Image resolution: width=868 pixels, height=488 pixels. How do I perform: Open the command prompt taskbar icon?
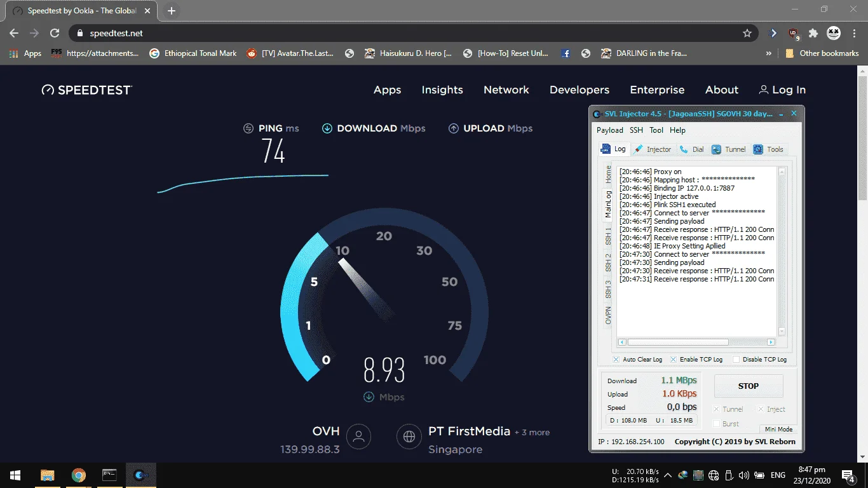click(x=109, y=475)
